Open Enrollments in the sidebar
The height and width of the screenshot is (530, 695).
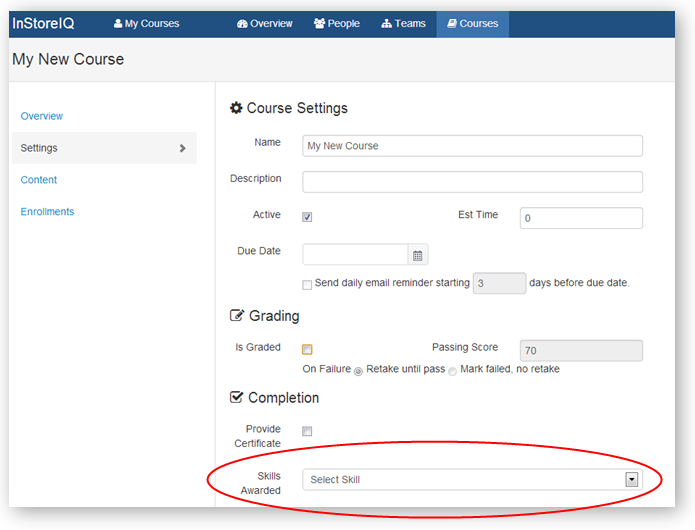[x=47, y=212]
